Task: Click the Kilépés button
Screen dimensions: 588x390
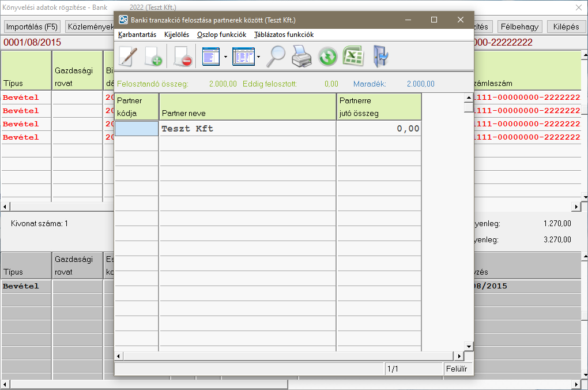Action: coord(566,27)
